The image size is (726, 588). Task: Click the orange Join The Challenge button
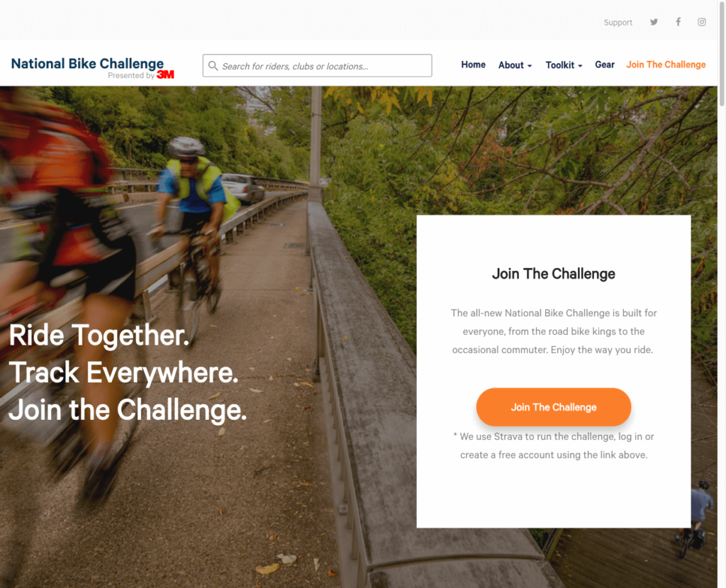pos(554,407)
